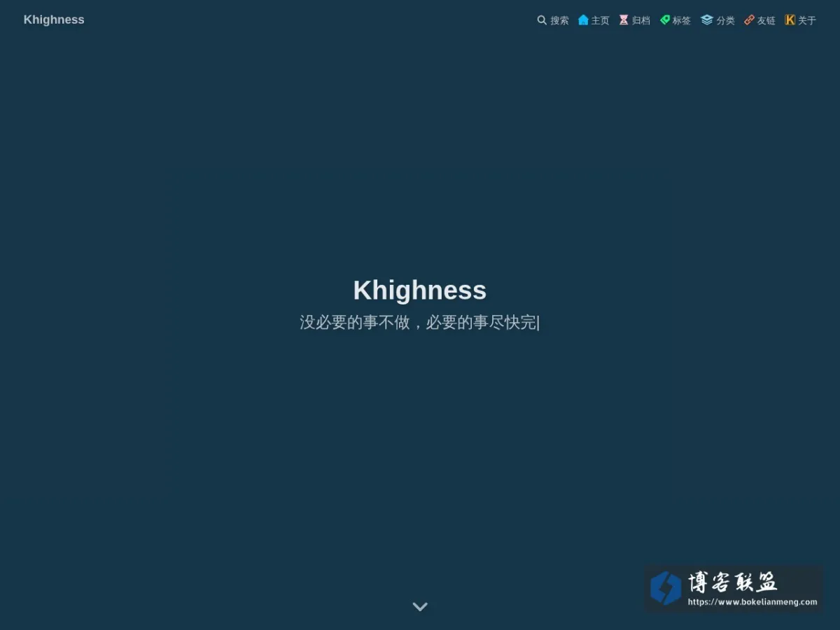Click the orange chain link icon
The height and width of the screenshot is (630, 840).
(x=749, y=20)
